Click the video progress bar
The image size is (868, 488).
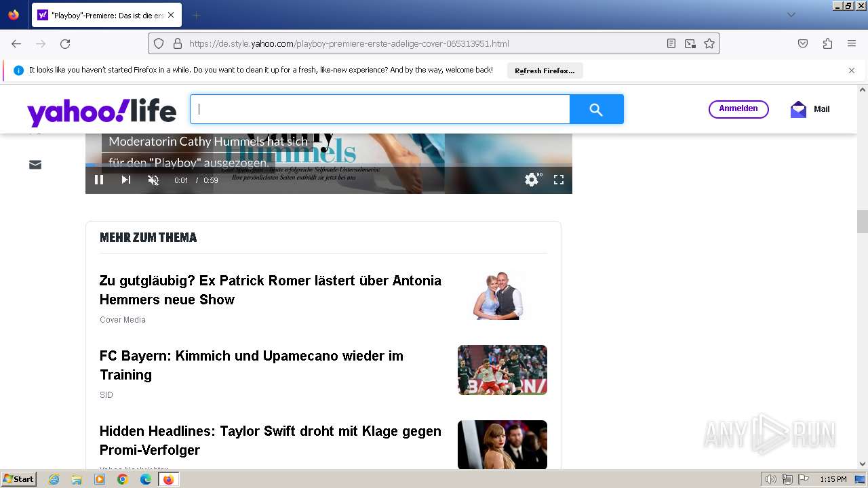pos(329,165)
